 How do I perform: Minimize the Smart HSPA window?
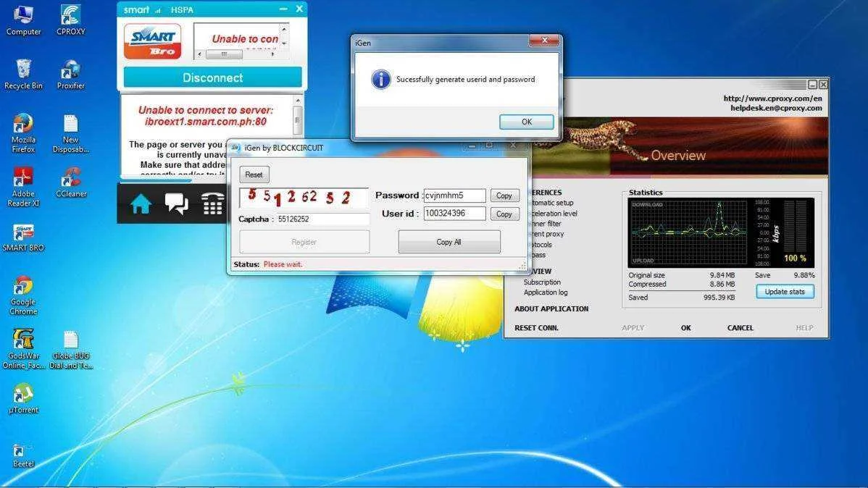pyautogui.click(x=283, y=9)
